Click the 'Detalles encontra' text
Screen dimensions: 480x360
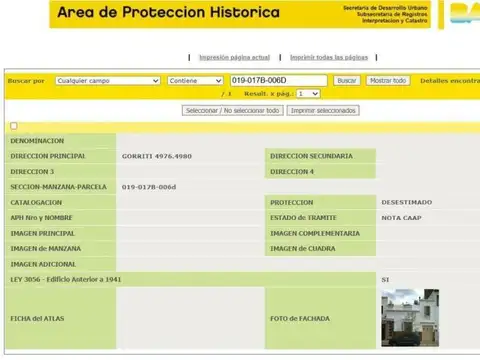coord(450,81)
